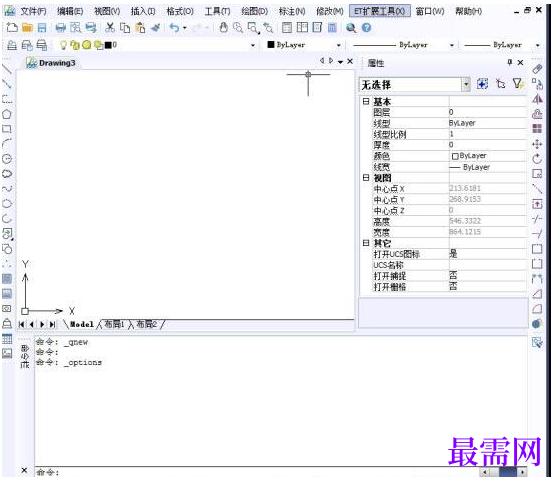This screenshot has height=483, width=560.
Task: Open the color ByLayer dropdown
Action: tap(338, 45)
